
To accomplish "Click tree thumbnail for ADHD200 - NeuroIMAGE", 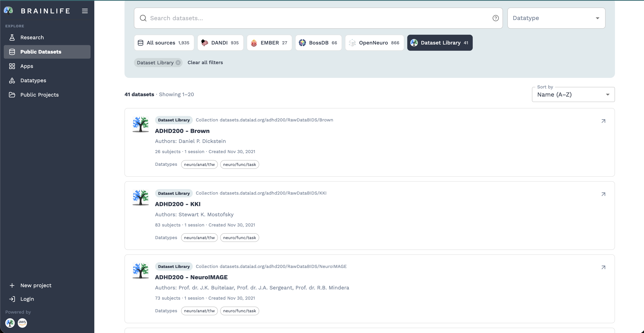I will pyautogui.click(x=141, y=271).
